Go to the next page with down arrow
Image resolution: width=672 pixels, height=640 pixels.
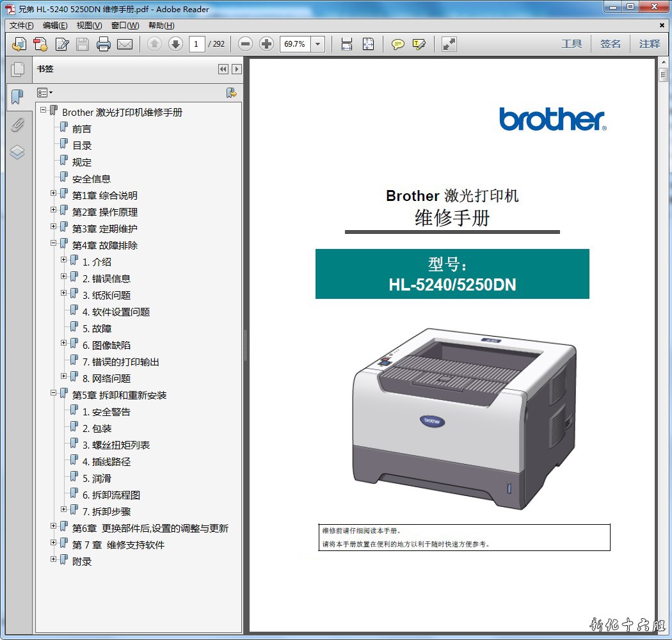pos(175,44)
